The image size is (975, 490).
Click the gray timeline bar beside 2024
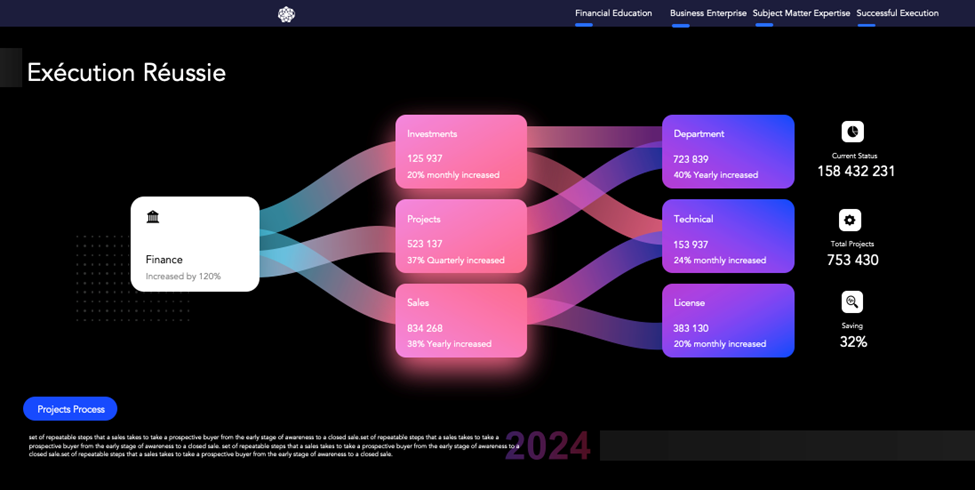tap(786, 446)
